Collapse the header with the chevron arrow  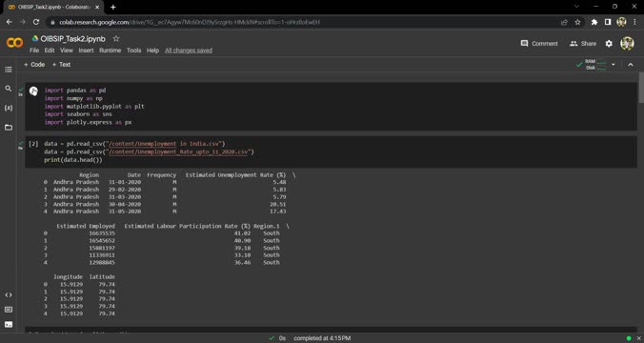pos(631,65)
